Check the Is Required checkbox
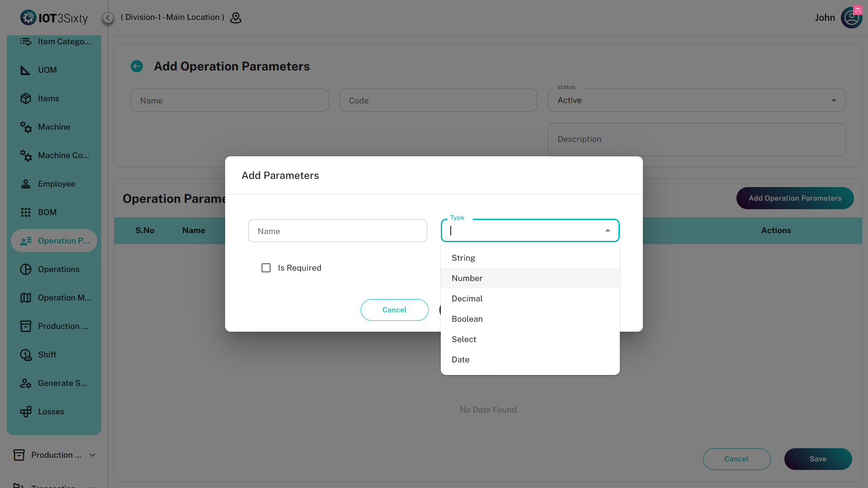The width and height of the screenshot is (868, 488). coord(266,268)
